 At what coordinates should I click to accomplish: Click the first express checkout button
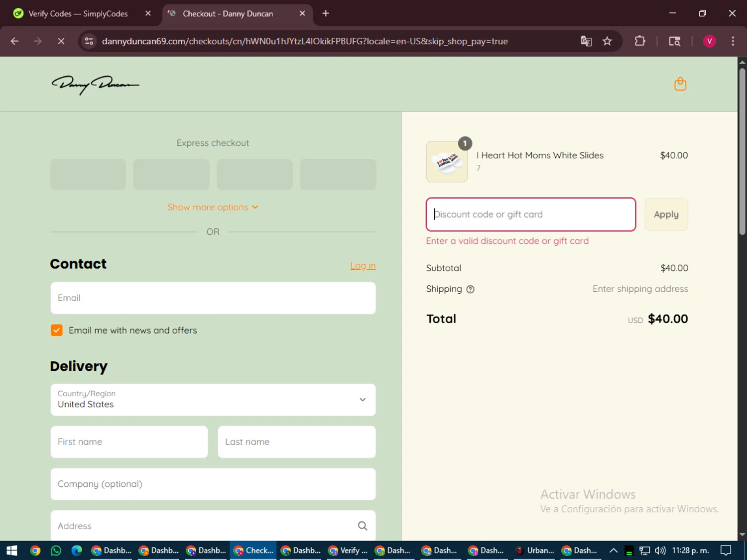click(88, 174)
